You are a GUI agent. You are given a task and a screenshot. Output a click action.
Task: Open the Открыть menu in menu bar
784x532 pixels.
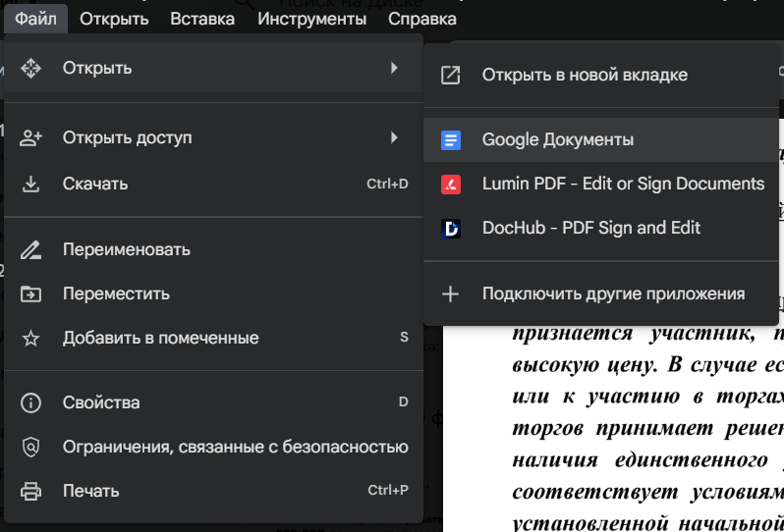point(114,19)
